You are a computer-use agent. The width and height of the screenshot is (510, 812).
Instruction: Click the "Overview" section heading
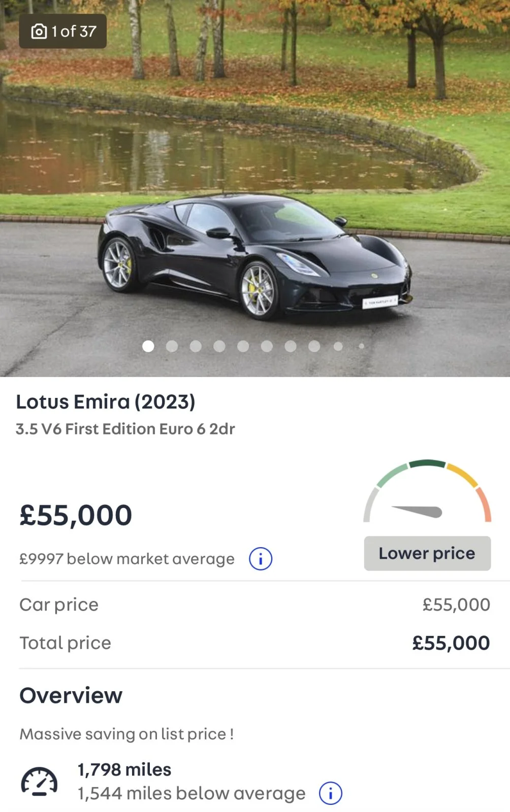pos(71,695)
